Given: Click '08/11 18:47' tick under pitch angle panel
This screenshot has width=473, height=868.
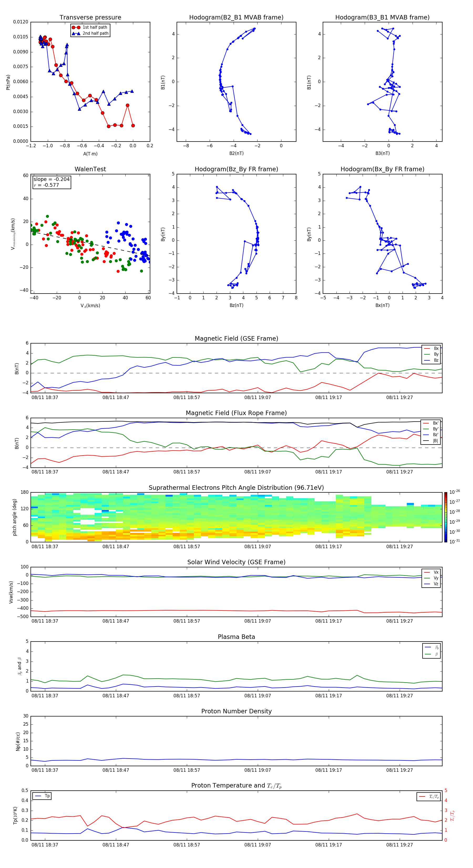Looking at the screenshot, I should tap(115, 547).
